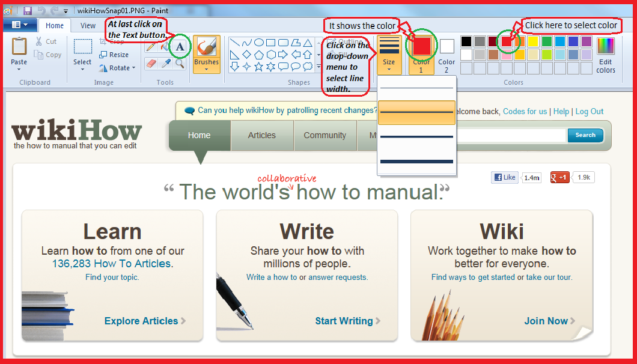Click Community in the wikiHow navigation bar
This screenshot has width=637, height=364.
(x=325, y=135)
